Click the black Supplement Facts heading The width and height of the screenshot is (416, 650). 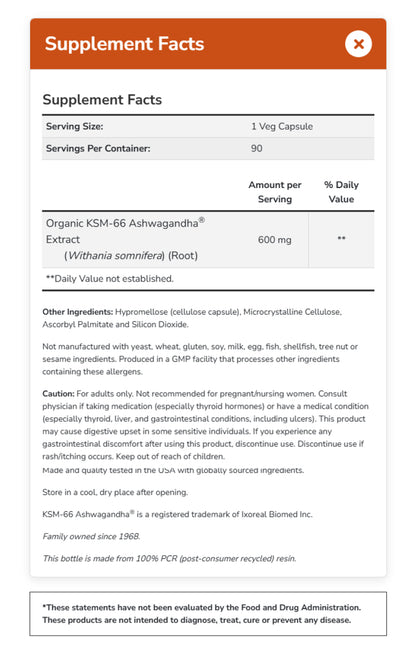[102, 99]
